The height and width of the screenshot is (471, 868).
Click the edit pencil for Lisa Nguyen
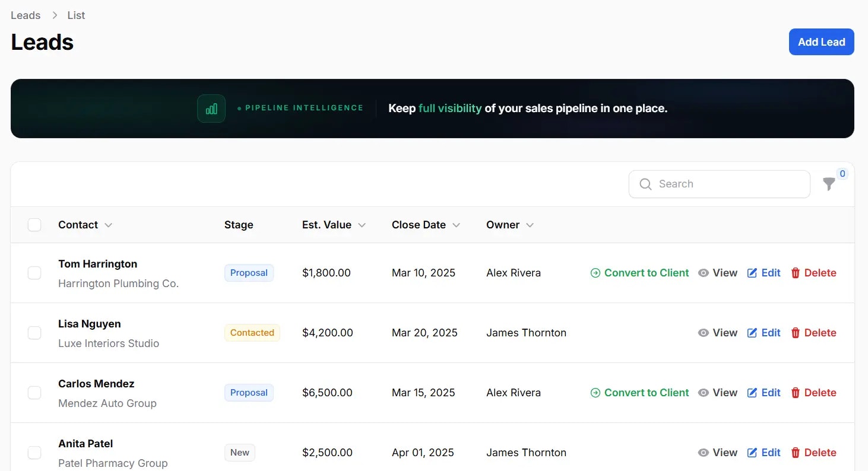tap(751, 333)
